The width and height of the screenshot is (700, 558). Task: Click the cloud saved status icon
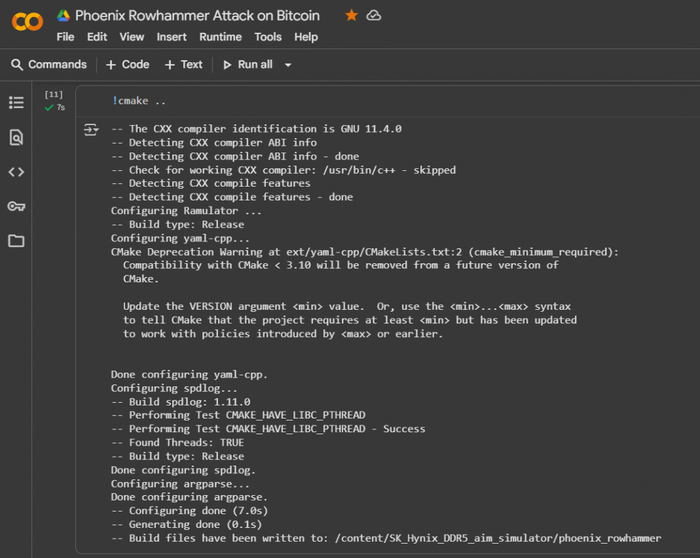374,16
